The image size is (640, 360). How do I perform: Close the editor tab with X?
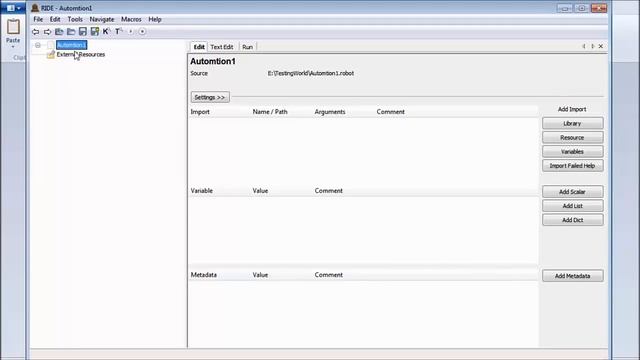point(601,47)
